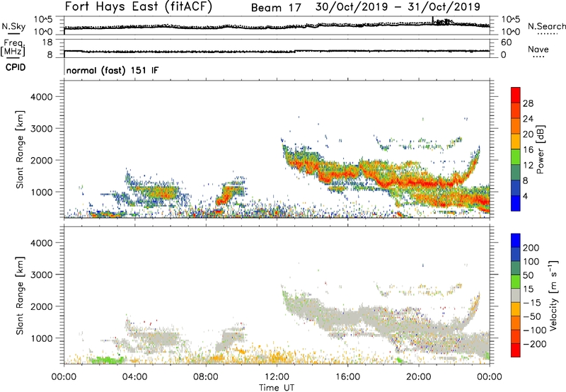Click the "16" label on the power colorbar
This screenshot has height=392, width=566.
528,150
